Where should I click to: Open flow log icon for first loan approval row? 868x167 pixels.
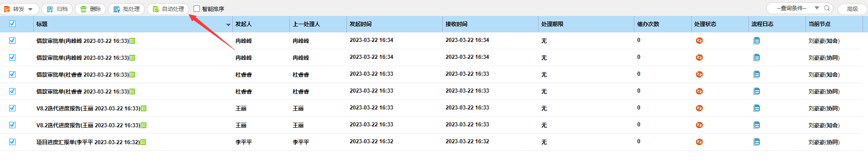point(756,41)
